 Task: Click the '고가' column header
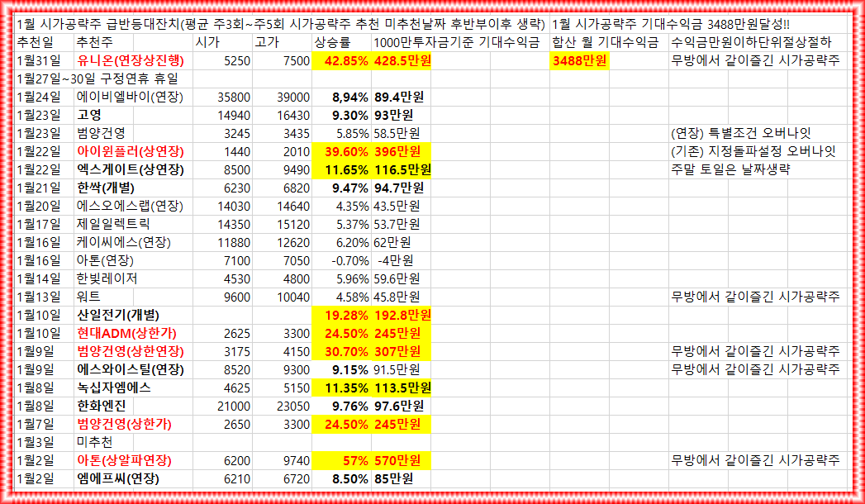pos(267,42)
